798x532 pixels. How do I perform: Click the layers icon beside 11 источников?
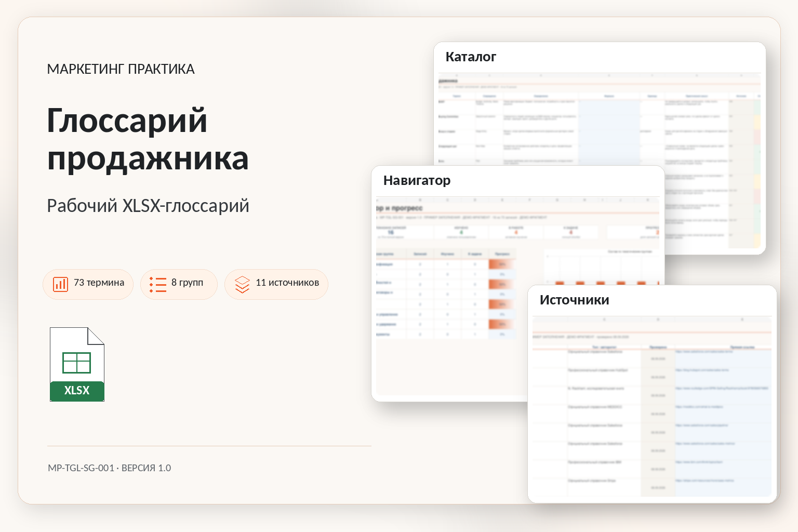(x=242, y=284)
